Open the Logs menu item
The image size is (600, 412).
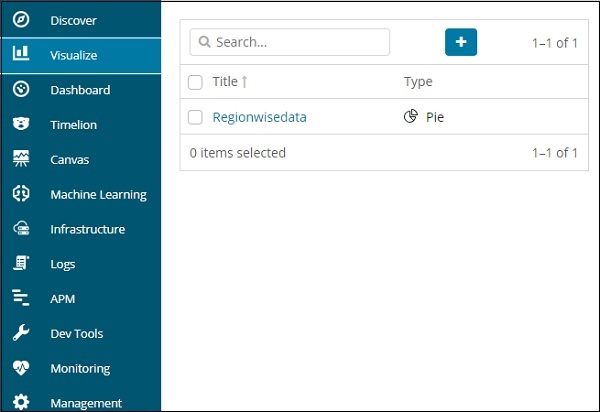tap(63, 264)
